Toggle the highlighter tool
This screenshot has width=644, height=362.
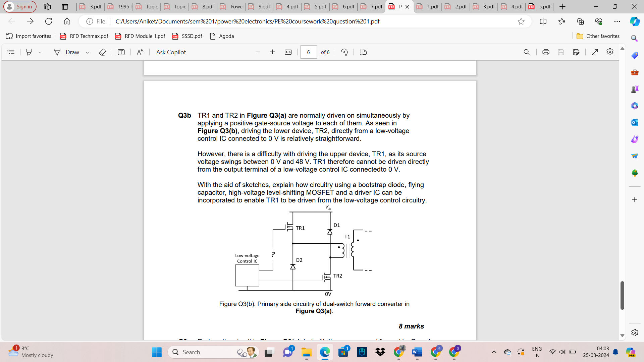29,52
